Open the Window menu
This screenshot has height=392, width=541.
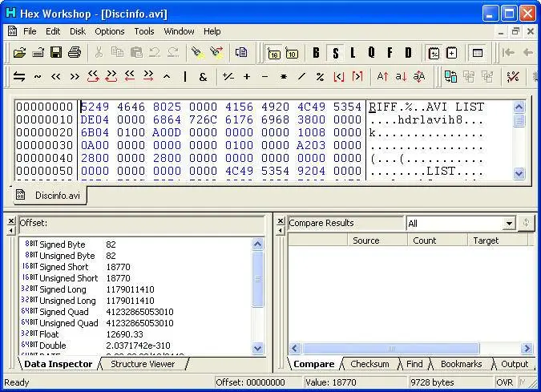[179, 31]
